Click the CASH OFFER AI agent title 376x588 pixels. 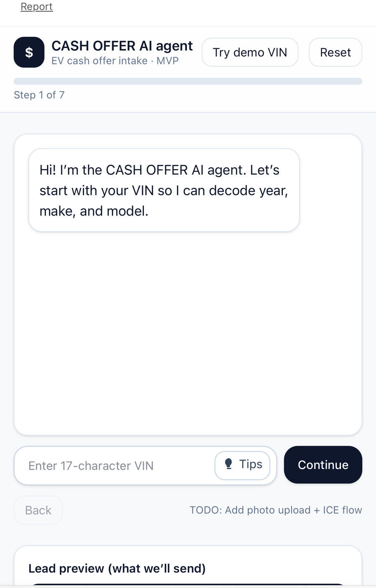coord(122,46)
